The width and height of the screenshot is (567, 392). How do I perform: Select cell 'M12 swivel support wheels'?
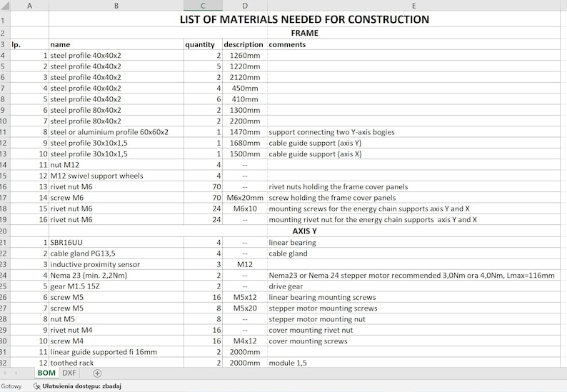[x=116, y=176]
